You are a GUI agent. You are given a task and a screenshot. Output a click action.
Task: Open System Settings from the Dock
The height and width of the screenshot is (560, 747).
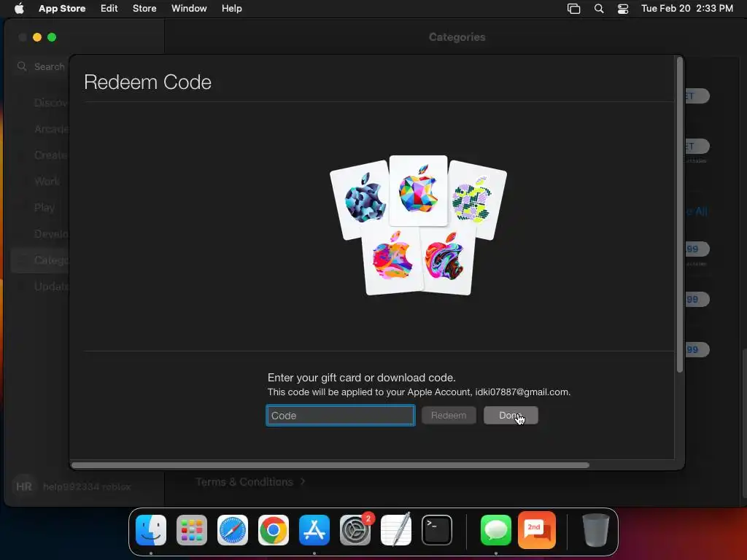(355, 530)
